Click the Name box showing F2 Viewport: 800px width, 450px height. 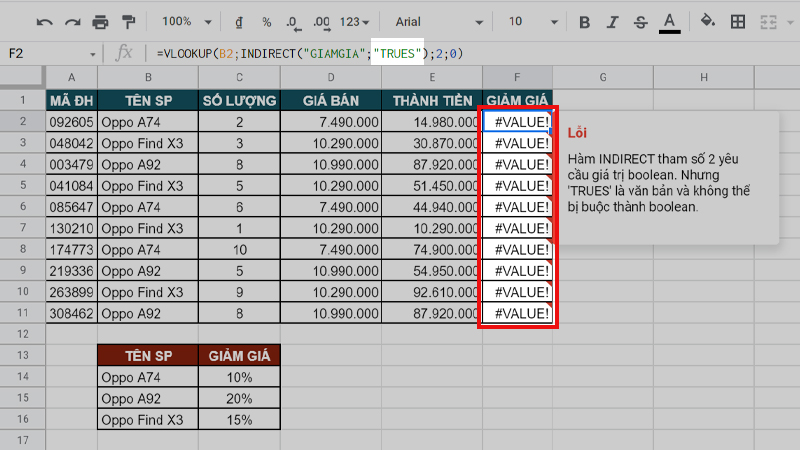point(46,54)
